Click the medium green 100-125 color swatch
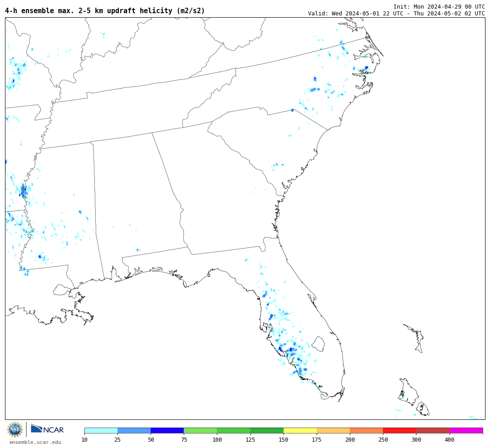 234,431
